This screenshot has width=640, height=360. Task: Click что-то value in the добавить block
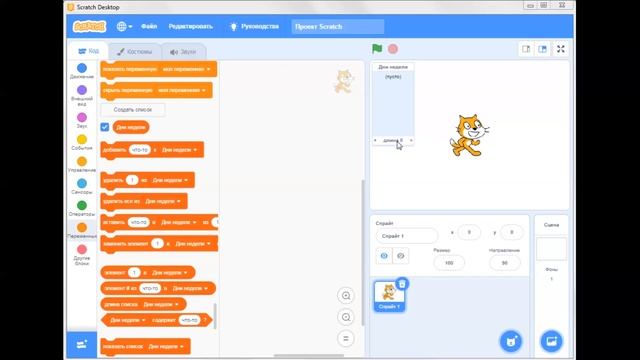tap(140, 150)
